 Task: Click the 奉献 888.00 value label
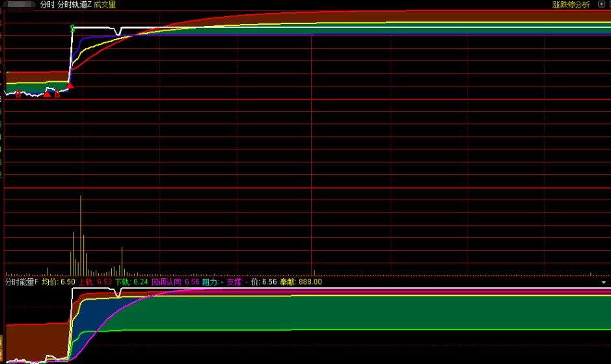tap(301, 282)
